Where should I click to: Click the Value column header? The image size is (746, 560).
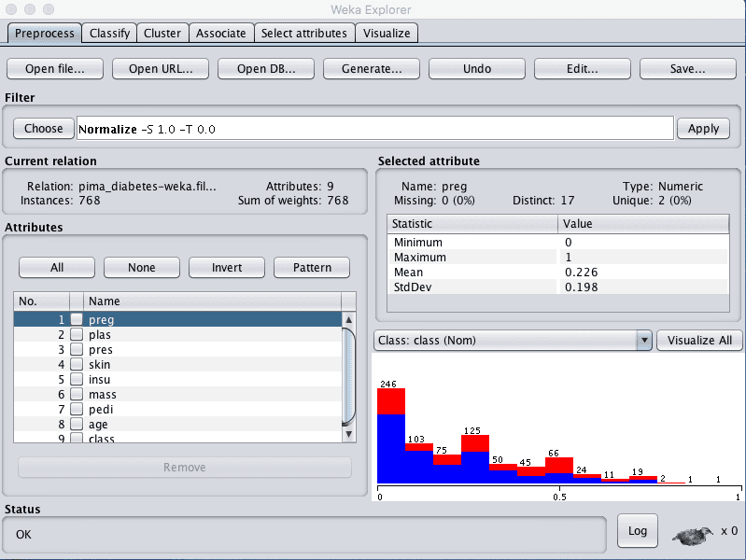(x=643, y=224)
